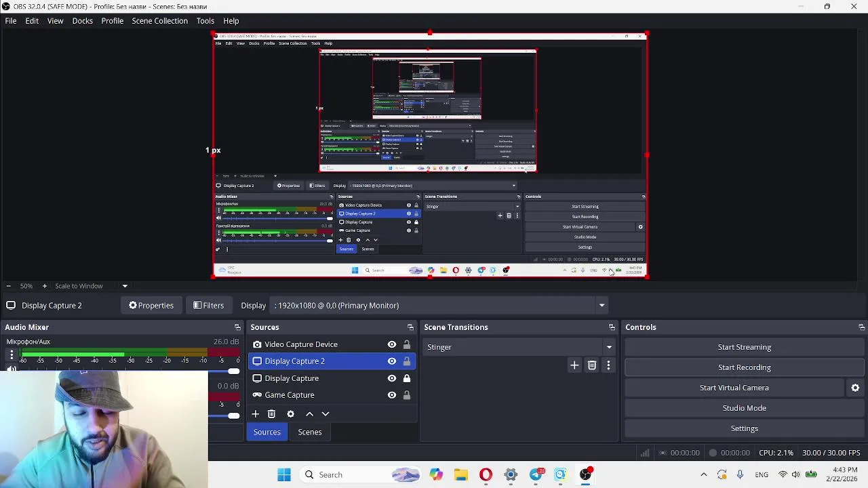Open Filters for Display Capture 2
This screenshot has height=488, width=868.
coord(208,306)
